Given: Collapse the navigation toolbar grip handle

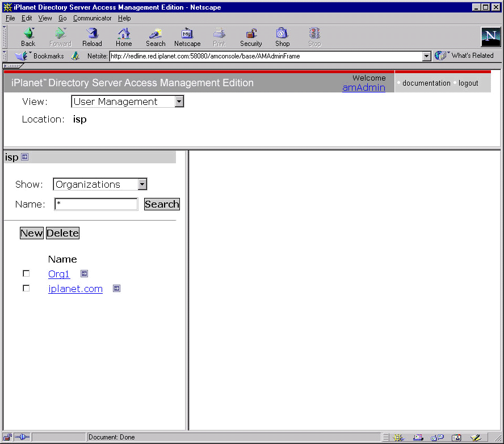Looking at the screenshot, I should point(5,37).
